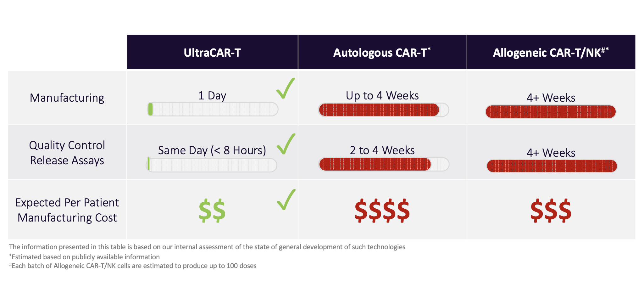Click the Quality Control Release Assays label
The width and height of the screenshot is (644, 287).
point(67,153)
